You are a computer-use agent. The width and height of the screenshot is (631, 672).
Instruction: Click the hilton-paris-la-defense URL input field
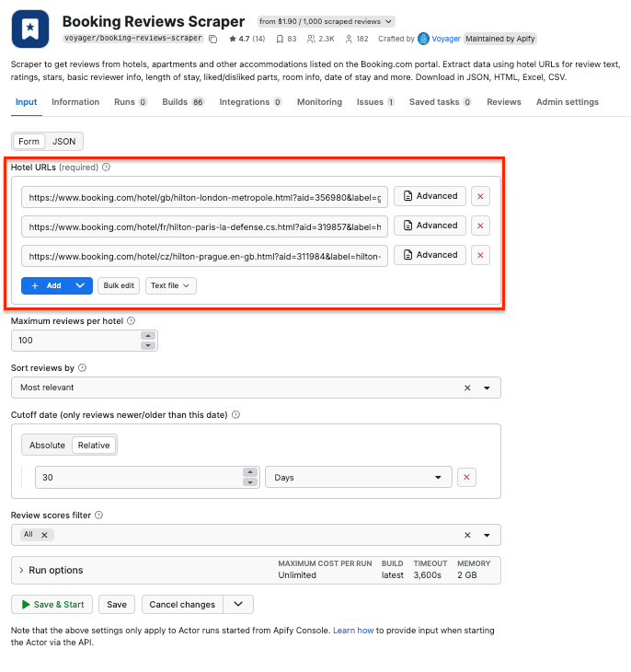[x=204, y=226]
